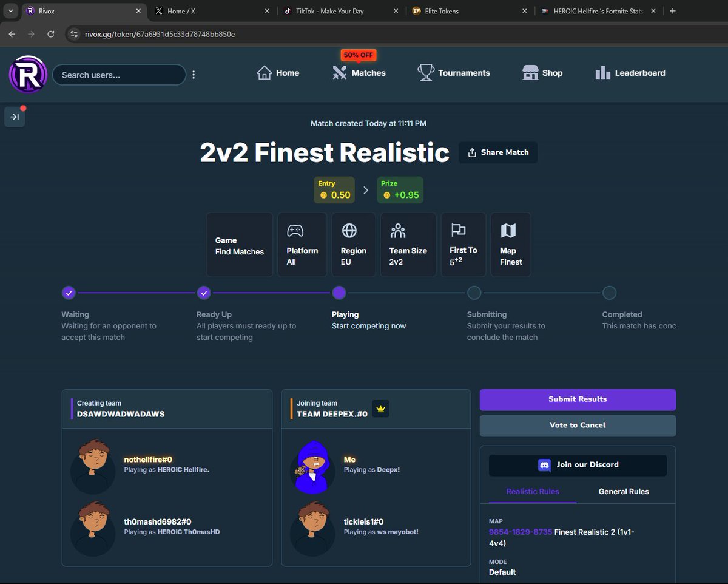Click the Discord logo icon

(x=545, y=465)
